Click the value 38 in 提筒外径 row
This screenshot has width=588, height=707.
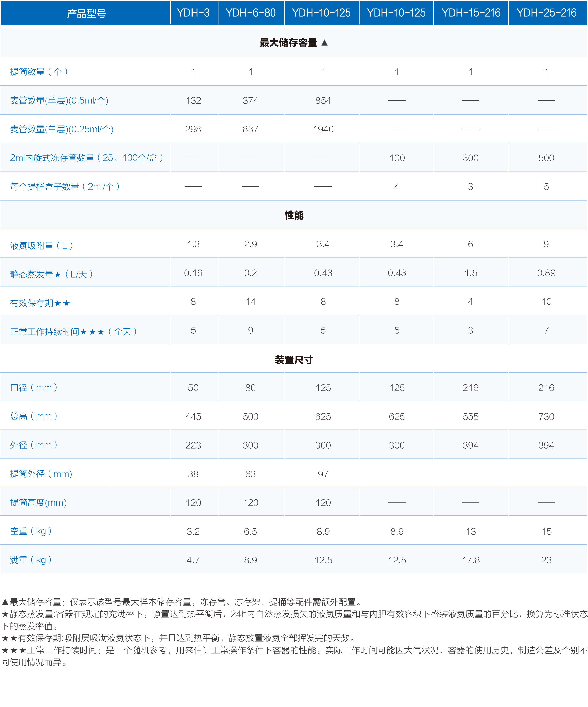click(193, 474)
